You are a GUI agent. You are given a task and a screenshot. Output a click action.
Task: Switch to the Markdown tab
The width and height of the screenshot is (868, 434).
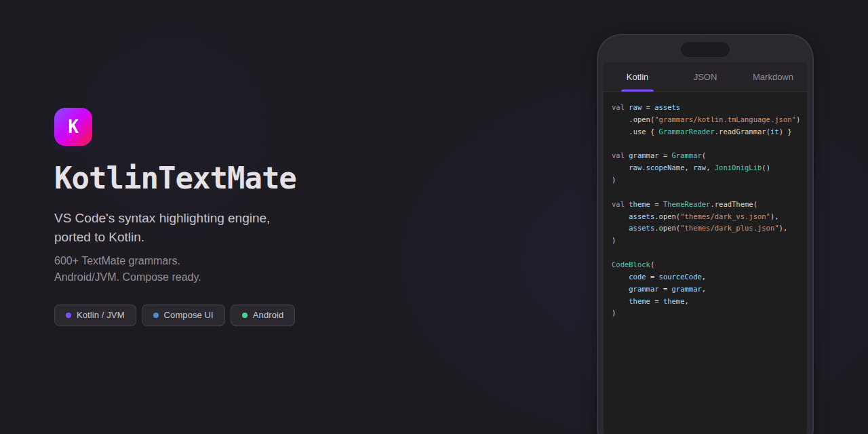(x=772, y=77)
